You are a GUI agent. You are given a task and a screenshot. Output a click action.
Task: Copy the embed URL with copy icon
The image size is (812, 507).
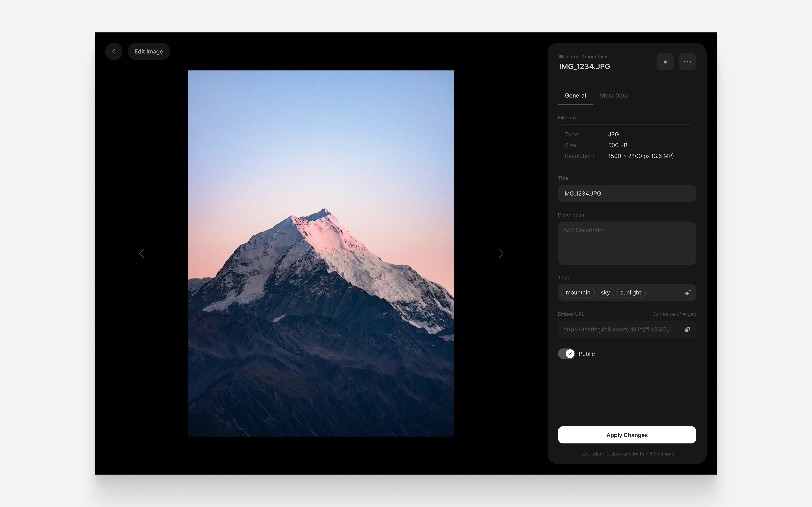[x=687, y=329]
